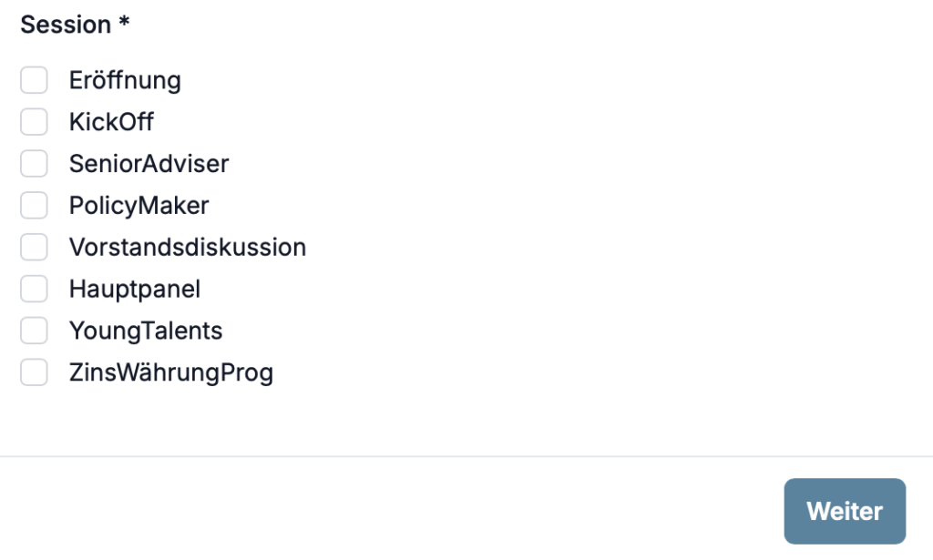Check the YoungTalents box
This screenshot has height=560, width=933.
point(34,331)
